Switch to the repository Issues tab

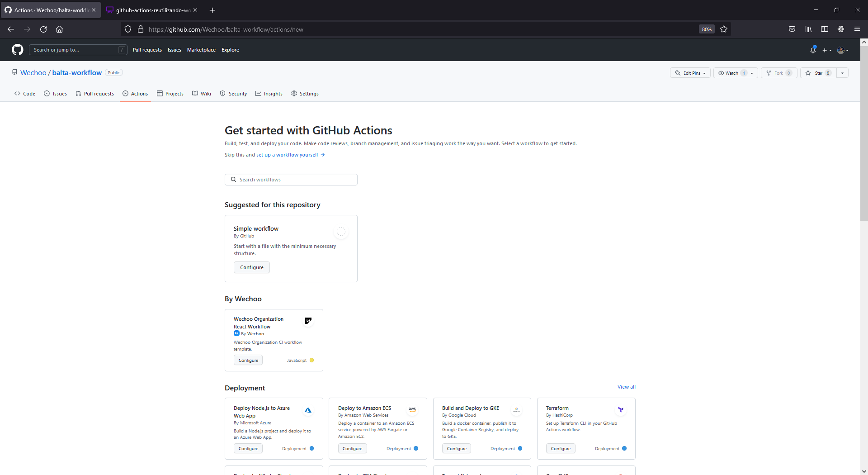pyautogui.click(x=55, y=94)
